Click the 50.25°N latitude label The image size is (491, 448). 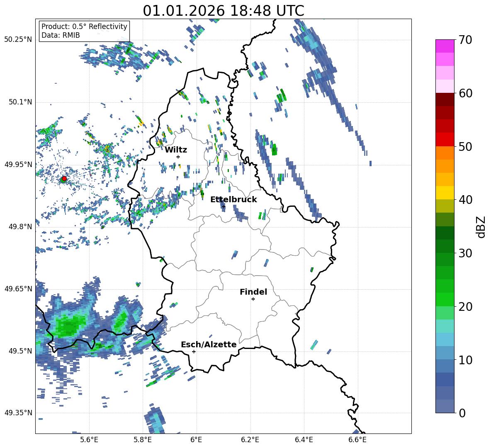coord(18,40)
